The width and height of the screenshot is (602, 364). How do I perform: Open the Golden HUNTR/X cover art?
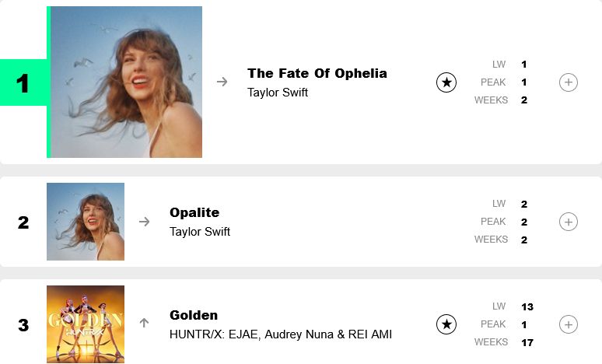86,324
